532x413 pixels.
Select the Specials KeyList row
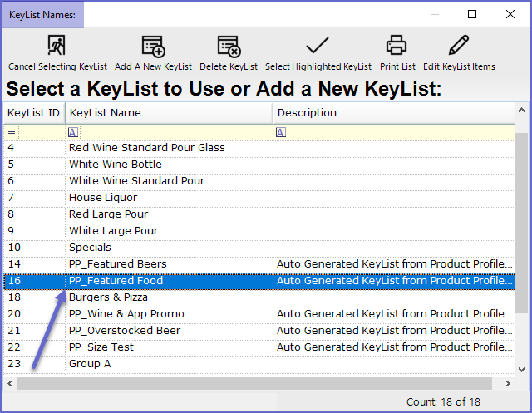click(259, 248)
